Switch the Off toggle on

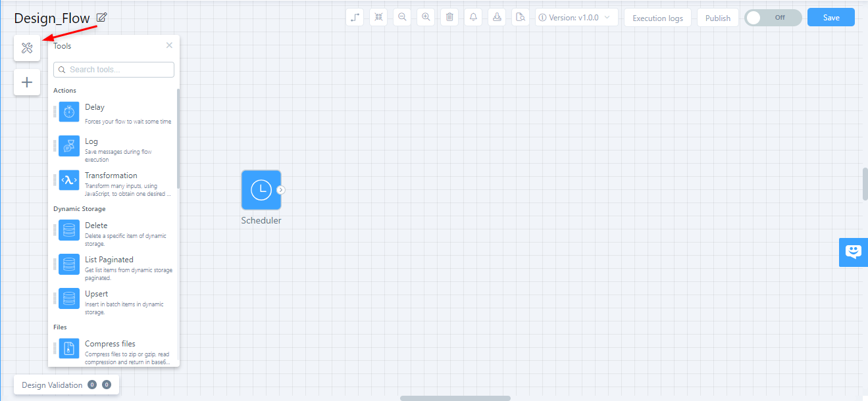[x=772, y=17]
